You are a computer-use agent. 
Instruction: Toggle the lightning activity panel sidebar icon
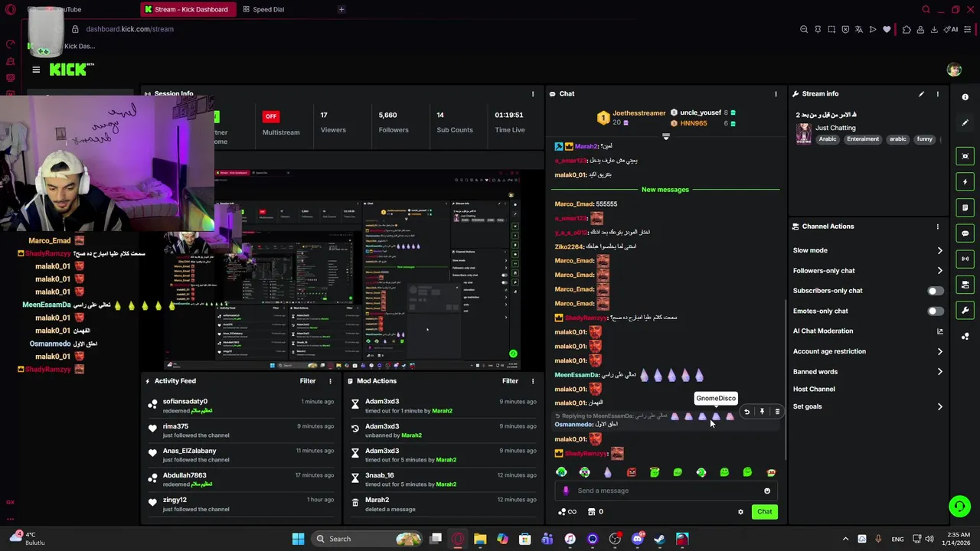point(965,182)
